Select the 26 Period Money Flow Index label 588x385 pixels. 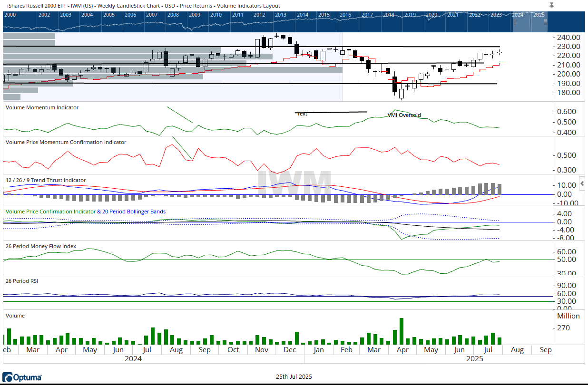coord(40,246)
